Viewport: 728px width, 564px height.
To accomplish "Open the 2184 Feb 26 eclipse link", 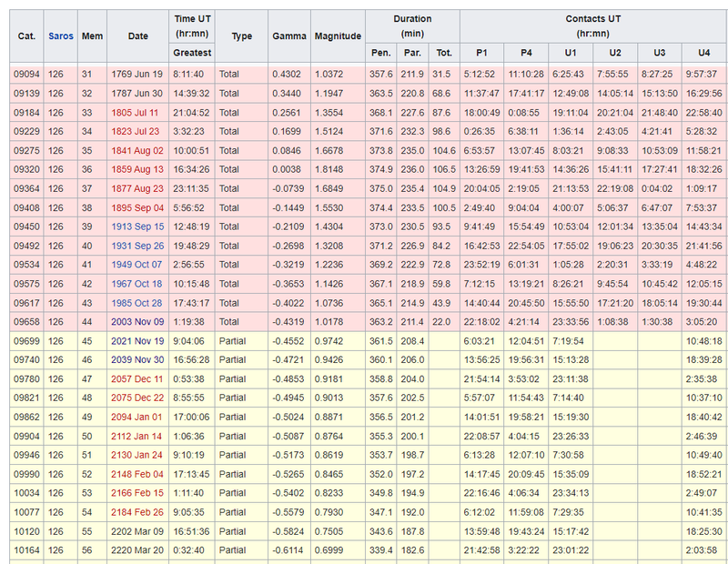I will click(x=137, y=512).
